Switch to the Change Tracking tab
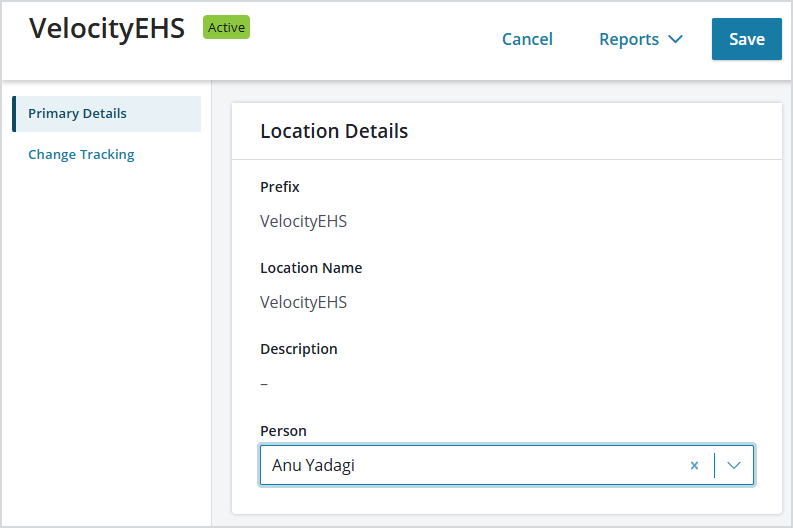This screenshot has height=528, width=793. pyautogui.click(x=81, y=154)
